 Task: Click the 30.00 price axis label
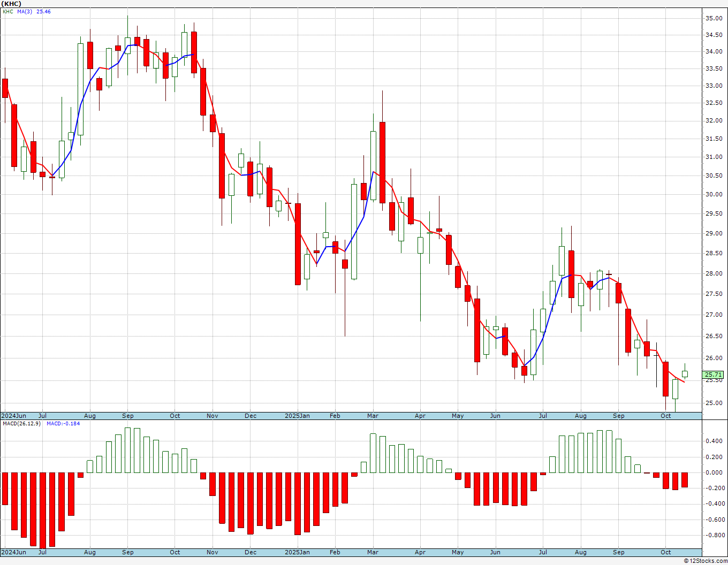click(x=714, y=194)
